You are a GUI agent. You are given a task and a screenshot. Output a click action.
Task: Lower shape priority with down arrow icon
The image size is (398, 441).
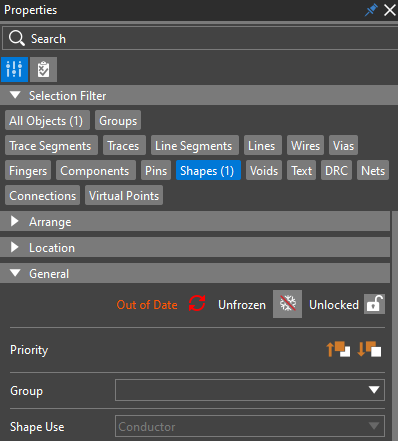pos(369,349)
